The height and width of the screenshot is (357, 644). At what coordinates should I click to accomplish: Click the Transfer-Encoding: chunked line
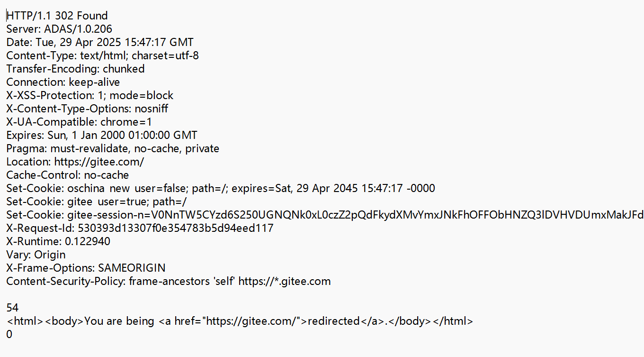coord(75,69)
